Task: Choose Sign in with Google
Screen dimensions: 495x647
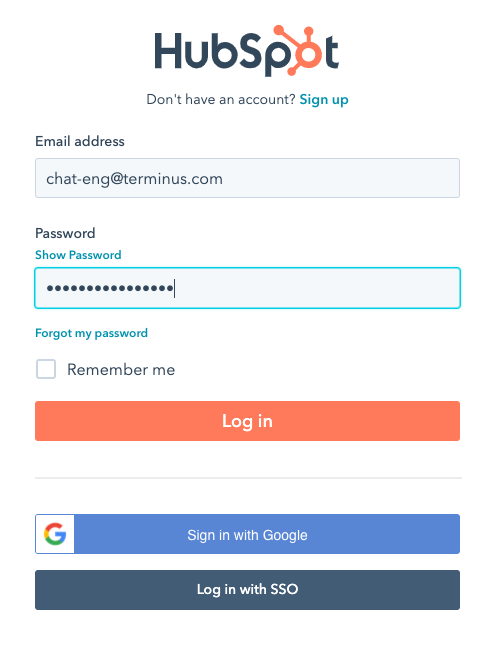Action: pos(248,534)
